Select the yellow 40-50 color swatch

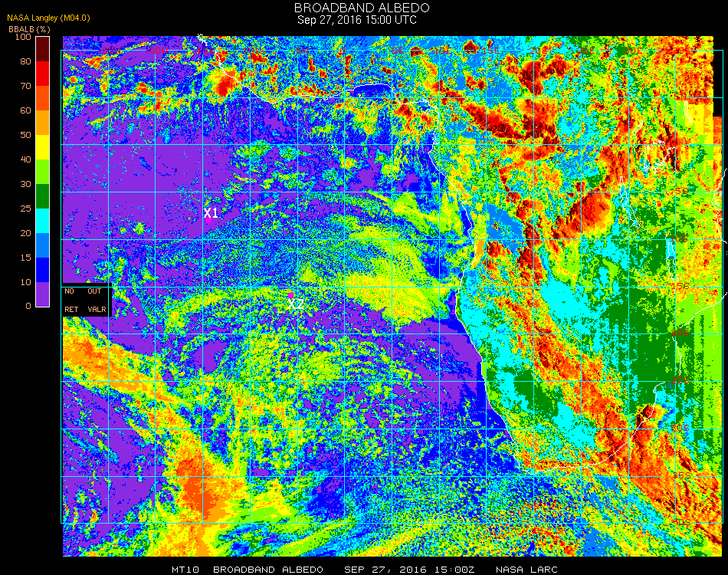[x=43, y=147]
